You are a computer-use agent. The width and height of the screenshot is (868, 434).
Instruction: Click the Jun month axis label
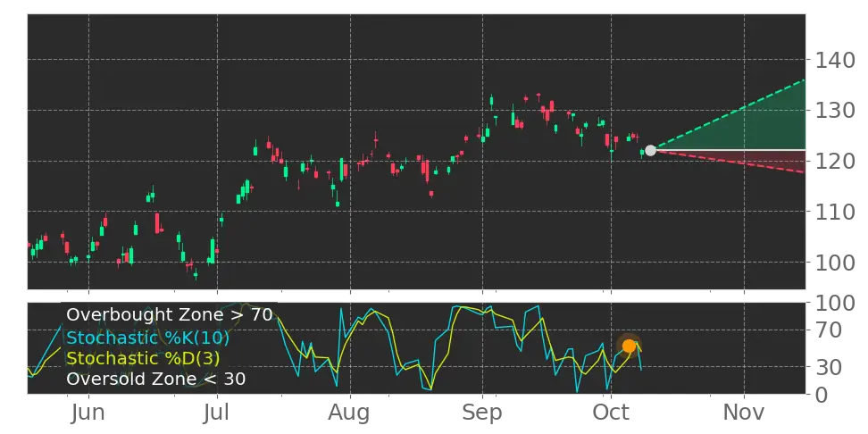click(x=88, y=413)
